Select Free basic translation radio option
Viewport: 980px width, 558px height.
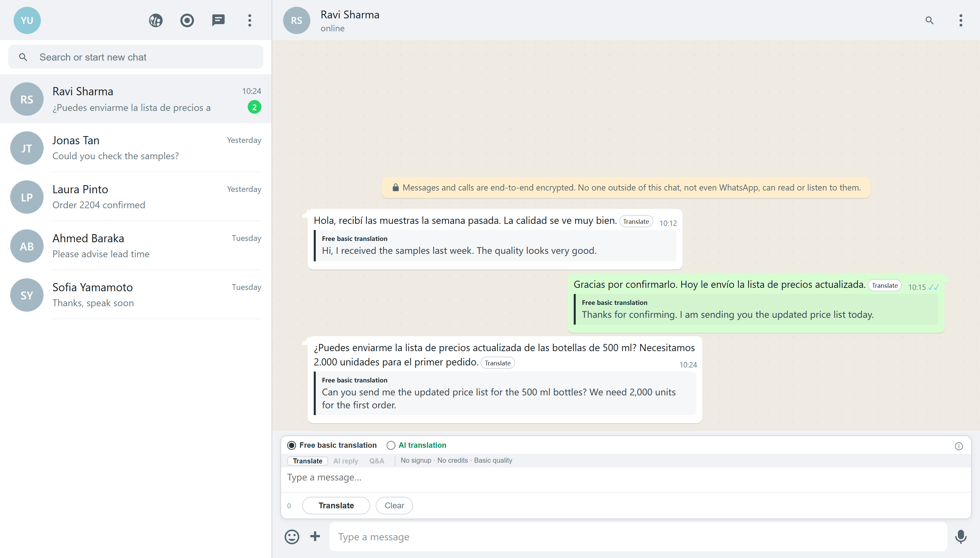(292, 445)
